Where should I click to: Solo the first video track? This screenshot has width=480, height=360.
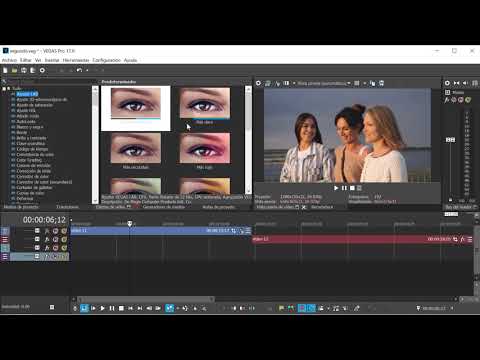64,231
